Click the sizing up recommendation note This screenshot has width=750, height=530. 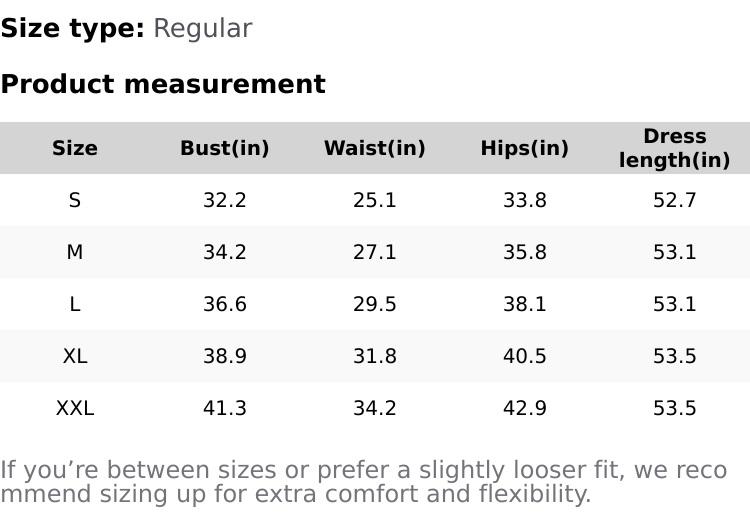pos(364,482)
